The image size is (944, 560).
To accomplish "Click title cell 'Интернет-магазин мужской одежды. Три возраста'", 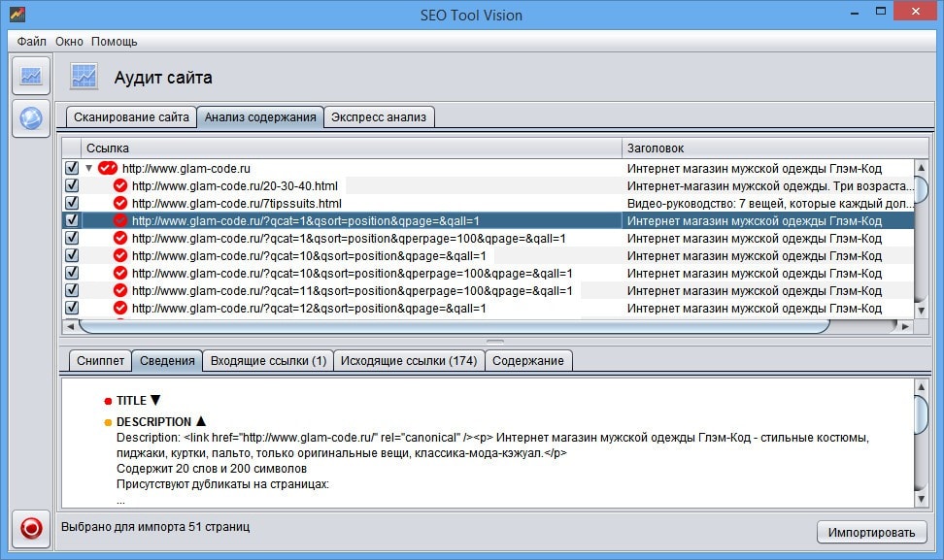I will pyautogui.click(x=770, y=186).
